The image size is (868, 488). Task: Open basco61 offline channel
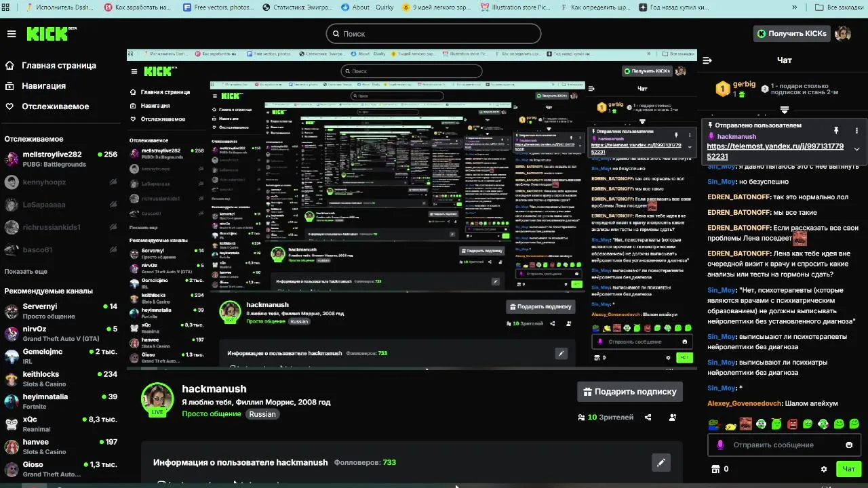(61, 249)
